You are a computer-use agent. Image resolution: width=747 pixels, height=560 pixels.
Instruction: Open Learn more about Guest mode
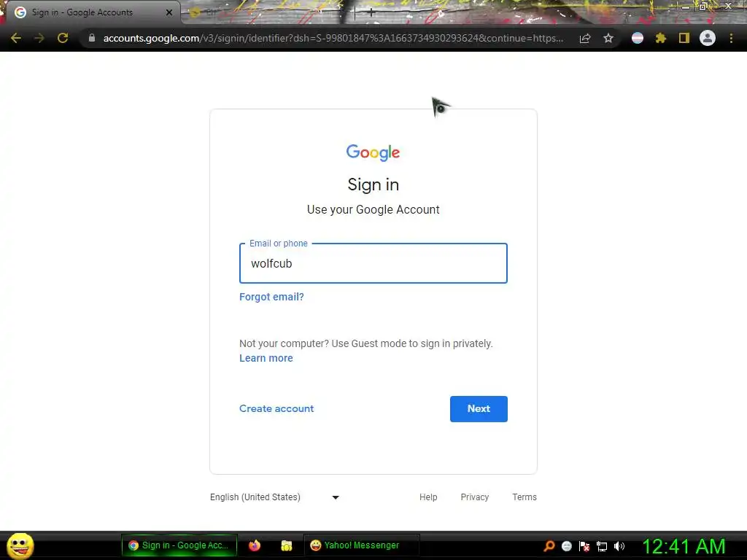(266, 358)
